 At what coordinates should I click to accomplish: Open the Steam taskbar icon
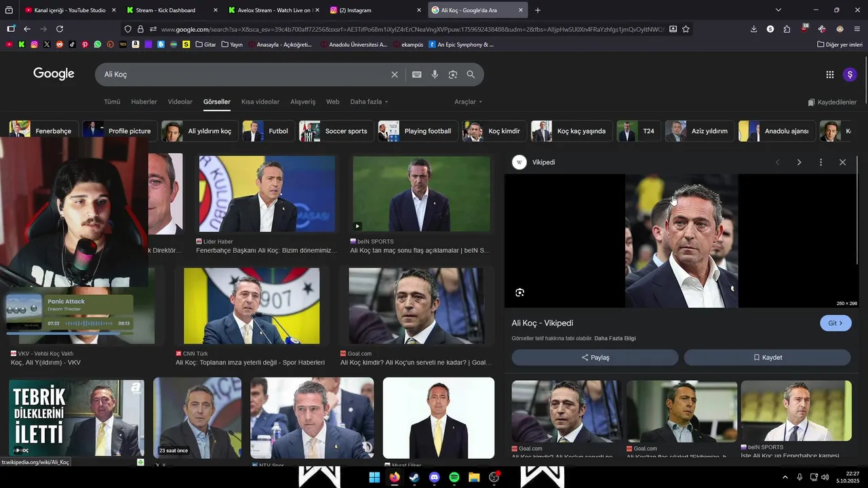pyautogui.click(x=414, y=477)
